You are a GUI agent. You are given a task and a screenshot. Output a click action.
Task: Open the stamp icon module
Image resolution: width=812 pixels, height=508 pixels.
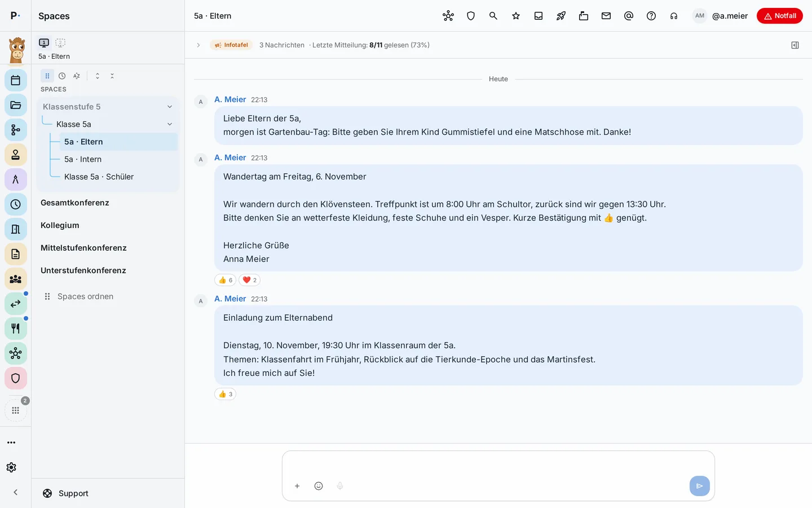coord(16,155)
